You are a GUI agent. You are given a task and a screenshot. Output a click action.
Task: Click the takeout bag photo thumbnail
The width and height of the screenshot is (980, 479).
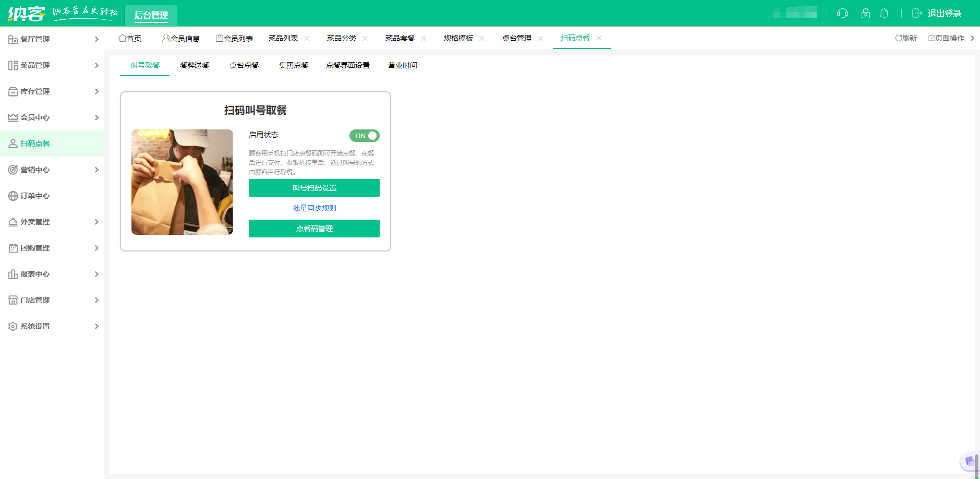click(182, 182)
